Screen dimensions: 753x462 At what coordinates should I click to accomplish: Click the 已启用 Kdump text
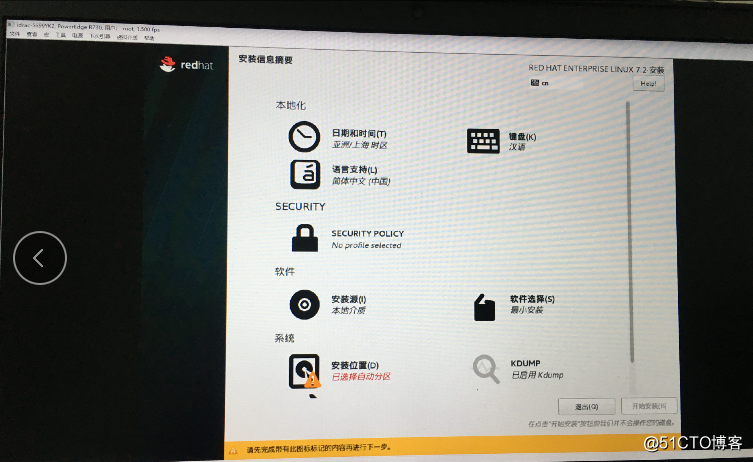point(537,375)
